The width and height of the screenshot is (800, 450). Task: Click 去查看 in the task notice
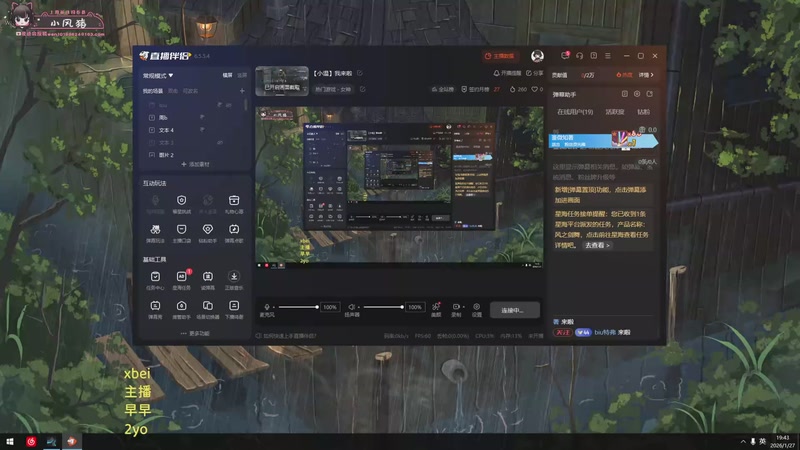[x=597, y=245]
